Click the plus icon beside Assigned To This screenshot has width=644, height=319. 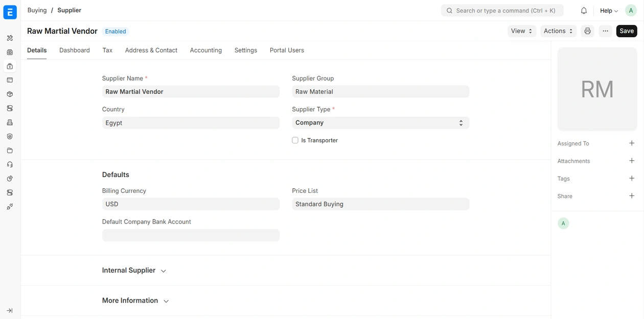[632, 143]
